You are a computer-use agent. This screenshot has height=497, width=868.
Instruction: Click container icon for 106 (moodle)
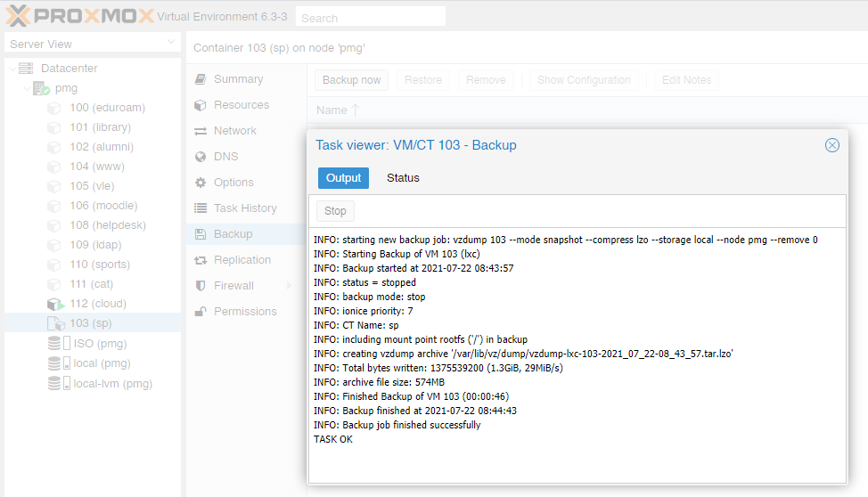tap(53, 206)
